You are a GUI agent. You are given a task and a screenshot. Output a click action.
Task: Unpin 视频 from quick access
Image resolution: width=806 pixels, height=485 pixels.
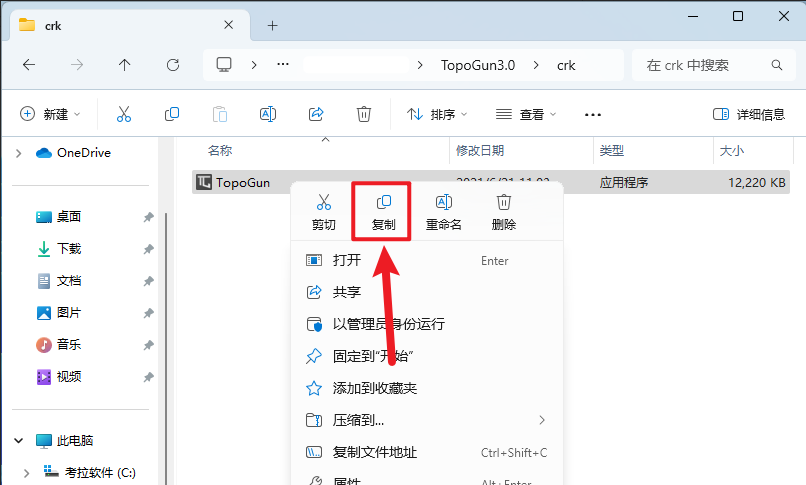point(149,377)
